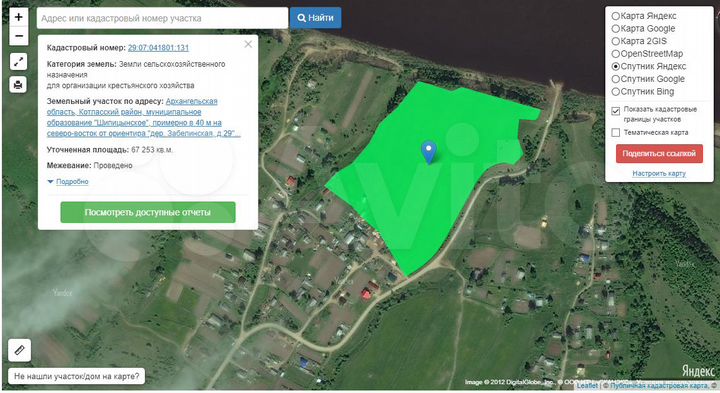Zoom out with the minus button

(18, 36)
